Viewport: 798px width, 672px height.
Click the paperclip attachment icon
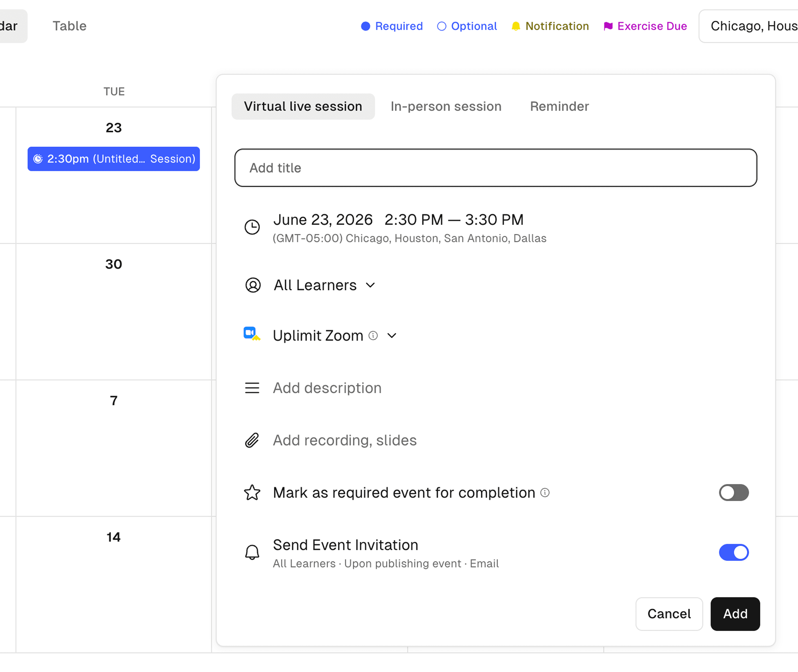click(252, 440)
